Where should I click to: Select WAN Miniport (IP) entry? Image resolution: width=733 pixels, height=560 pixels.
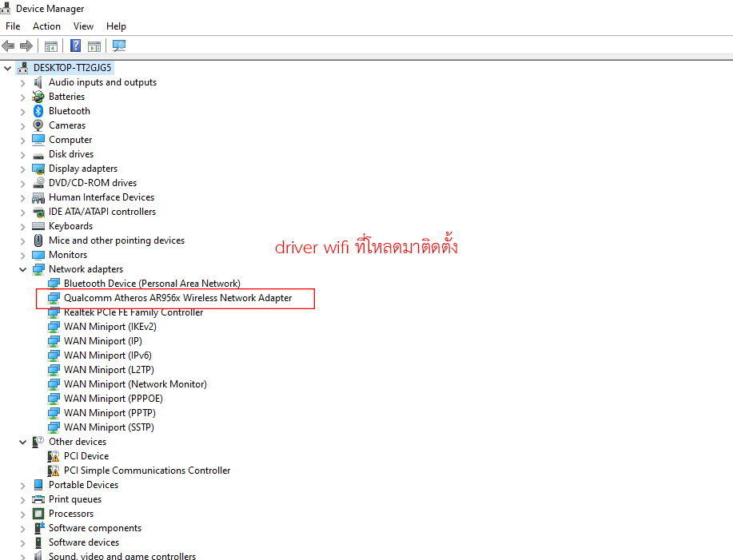click(x=103, y=341)
